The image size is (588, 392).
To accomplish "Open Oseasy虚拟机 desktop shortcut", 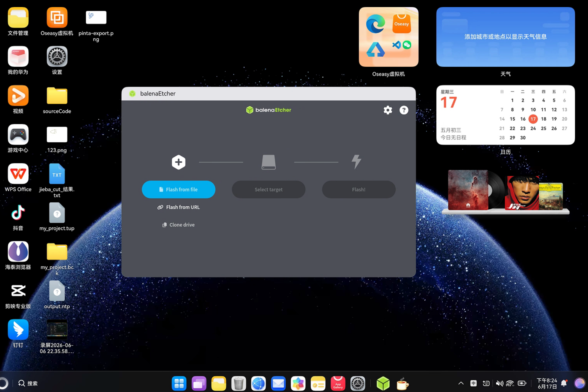I will (57, 22).
